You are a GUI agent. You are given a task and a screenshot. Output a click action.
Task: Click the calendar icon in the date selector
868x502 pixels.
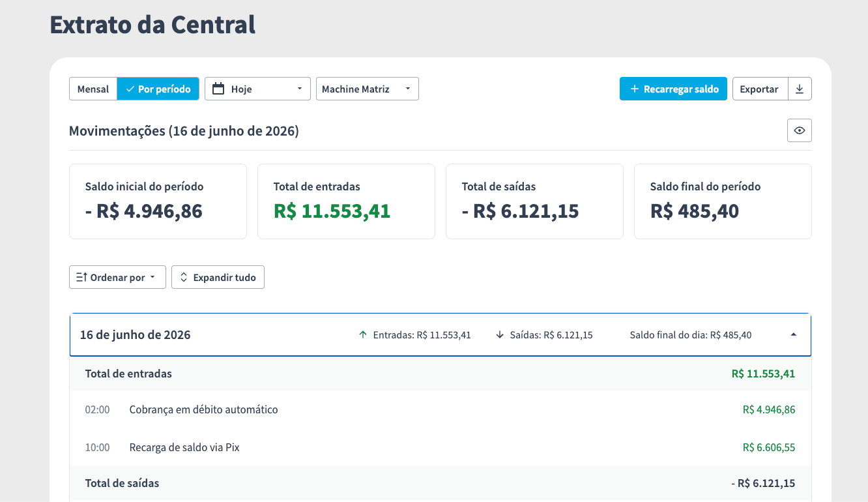click(x=219, y=89)
